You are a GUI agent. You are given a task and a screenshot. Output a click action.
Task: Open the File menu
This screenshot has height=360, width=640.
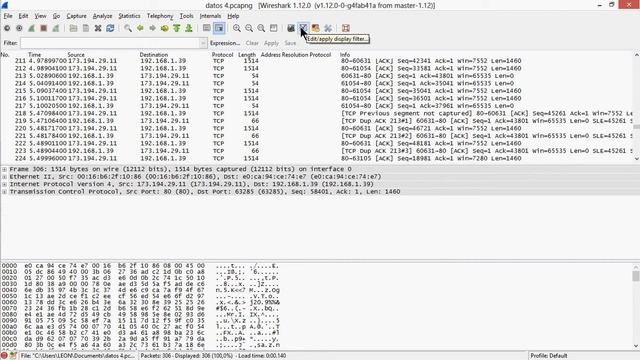[8, 16]
